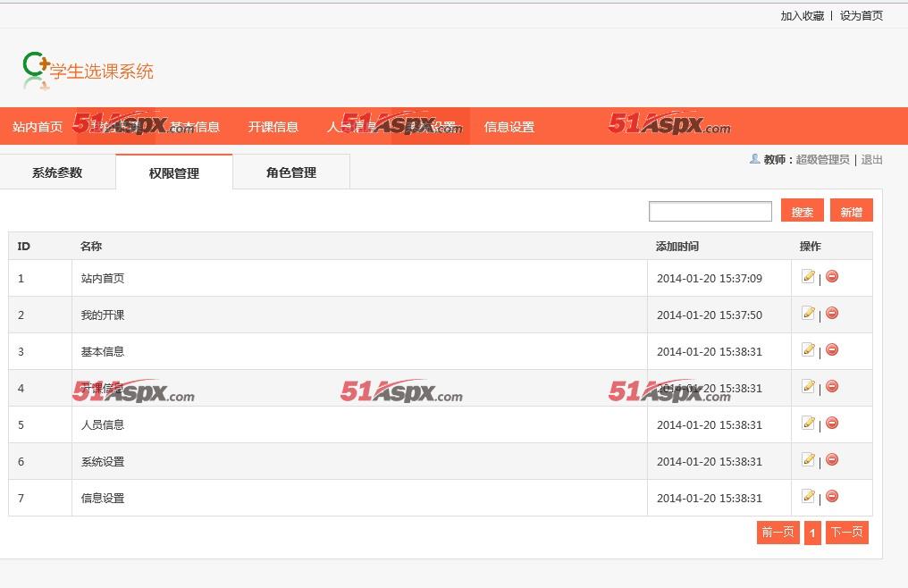Go to next page with 下一页
This screenshot has height=588, width=908.
pyautogui.click(x=846, y=533)
